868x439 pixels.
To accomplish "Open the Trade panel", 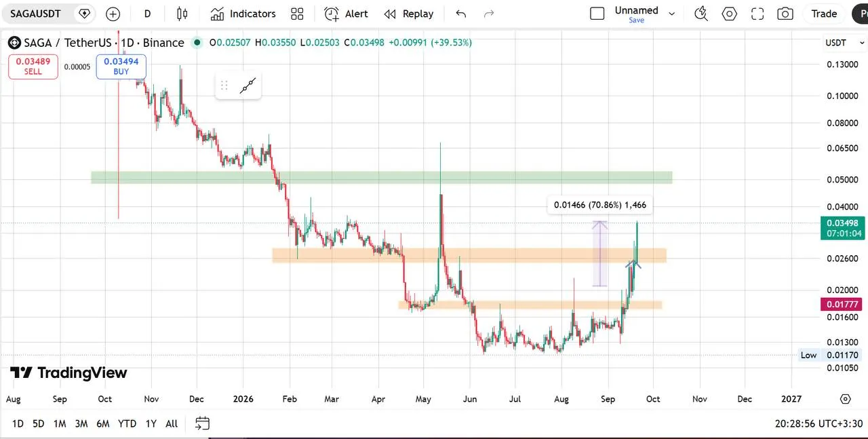I will 824,14.
